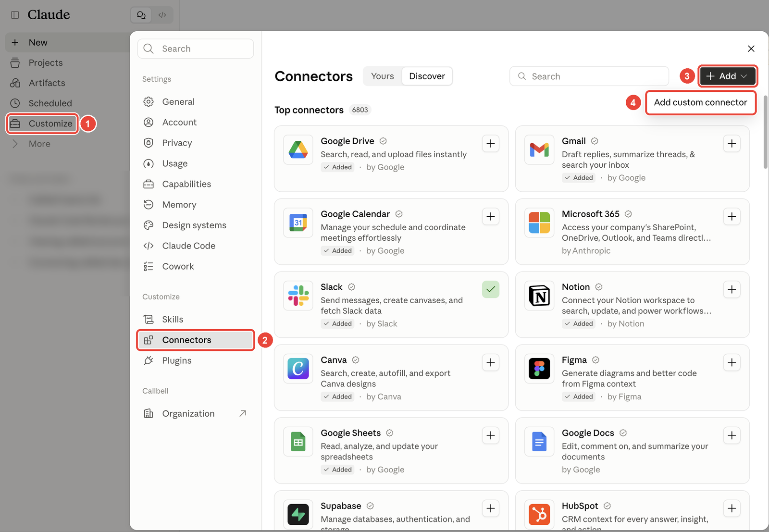Open Cowork settings
Image resolution: width=769 pixels, height=532 pixels.
tap(195, 266)
